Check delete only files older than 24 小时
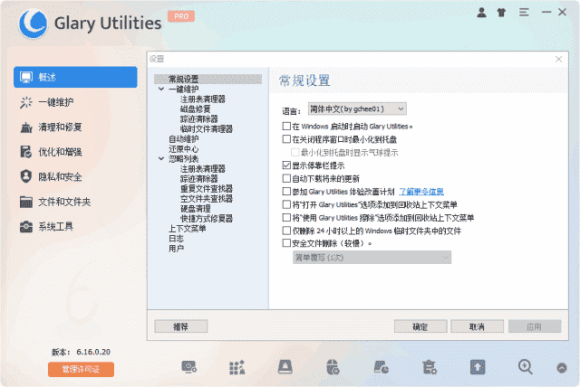 pos(286,230)
